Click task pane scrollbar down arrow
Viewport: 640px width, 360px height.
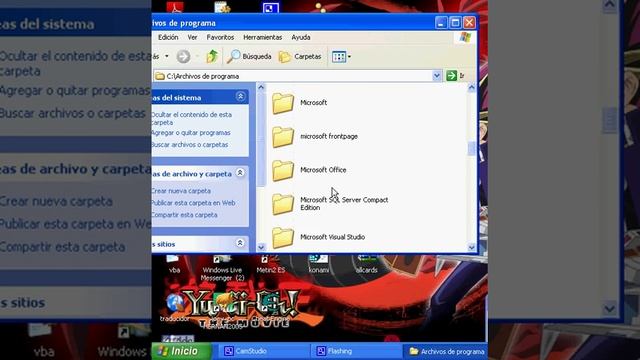tap(261, 247)
